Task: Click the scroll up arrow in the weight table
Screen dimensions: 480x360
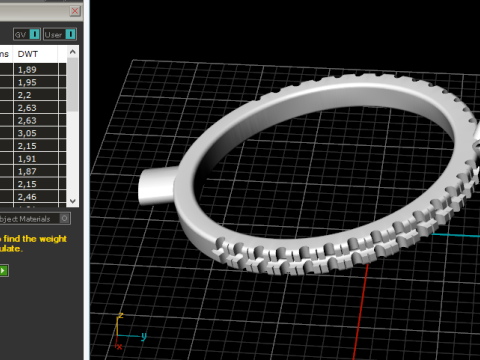Action: coord(73,52)
